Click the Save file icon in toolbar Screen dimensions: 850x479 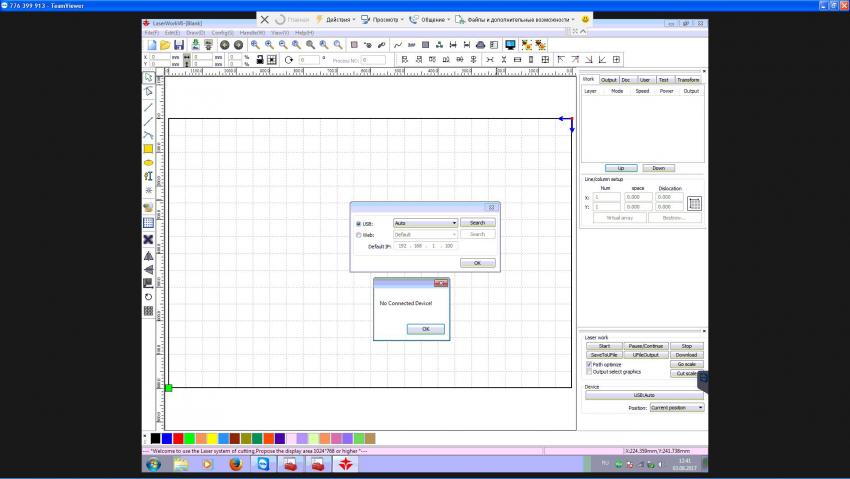(x=179, y=45)
